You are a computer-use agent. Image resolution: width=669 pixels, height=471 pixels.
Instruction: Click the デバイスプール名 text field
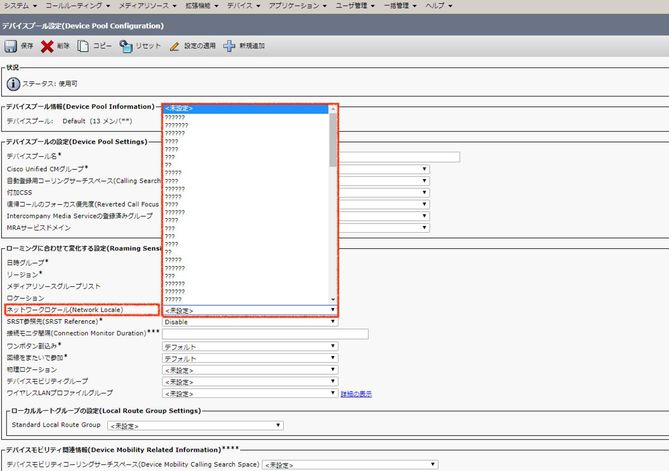[399, 157]
